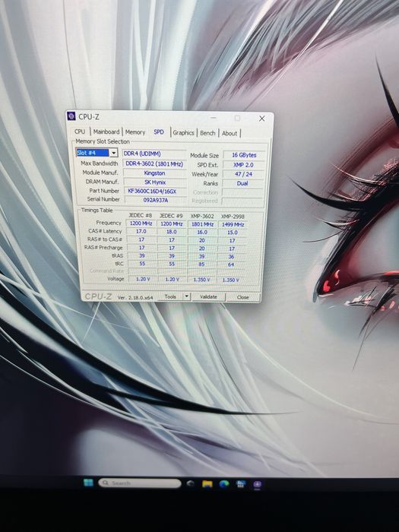Image resolution: width=399 pixels, height=532 pixels.
Task: Close CPU-Z with the title bar X
Action: (262, 119)
